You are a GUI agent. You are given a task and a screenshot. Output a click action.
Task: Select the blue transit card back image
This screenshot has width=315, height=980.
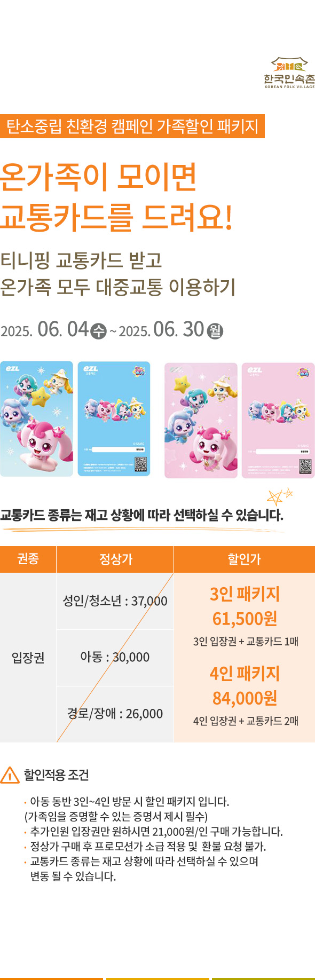pyautogui.click(x=114, y=419)
